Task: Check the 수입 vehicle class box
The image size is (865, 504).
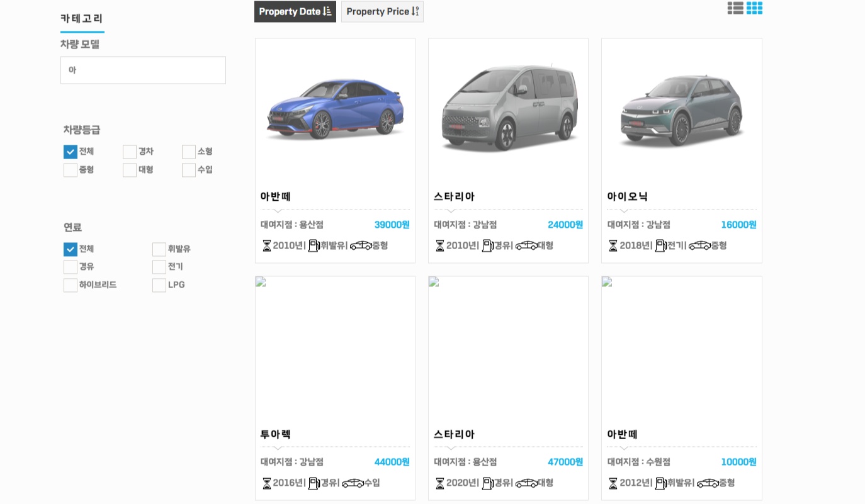Action: (189, 170)
